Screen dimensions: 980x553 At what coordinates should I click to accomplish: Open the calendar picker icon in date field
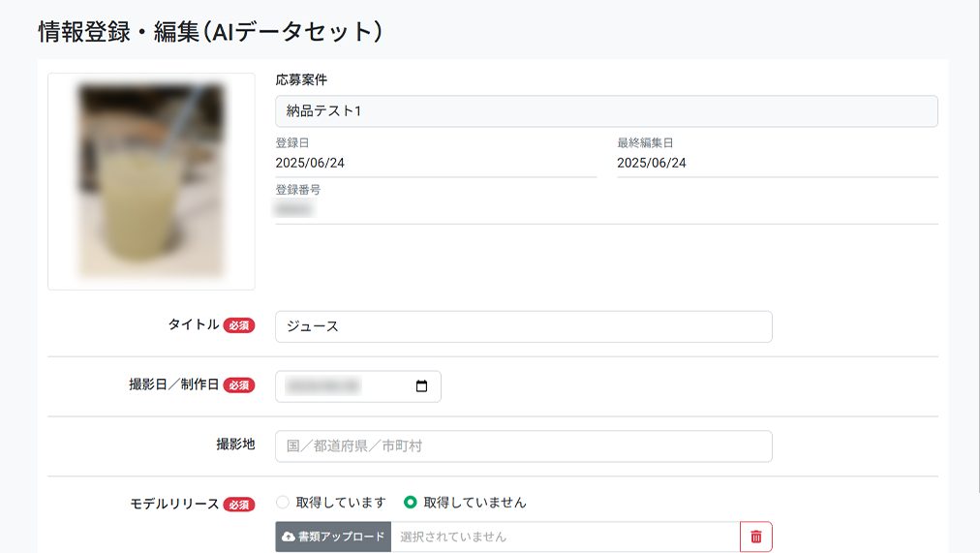click(x=422, y=386)
